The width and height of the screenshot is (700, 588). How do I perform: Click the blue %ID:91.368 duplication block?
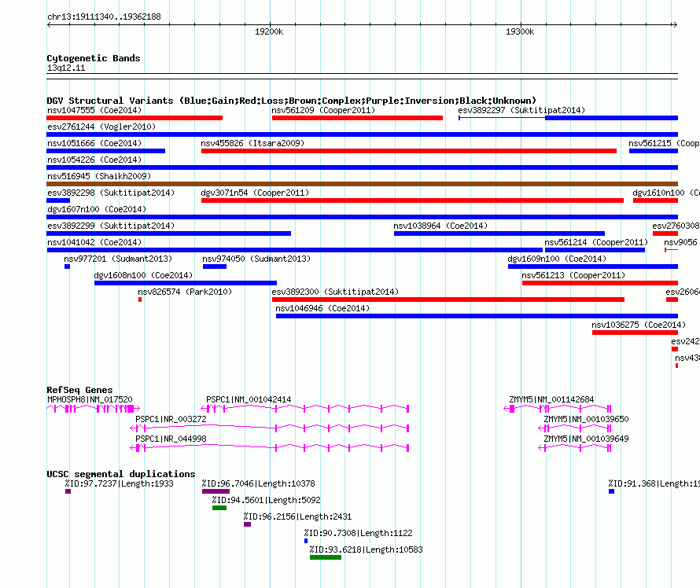click(x=612, y=491)
